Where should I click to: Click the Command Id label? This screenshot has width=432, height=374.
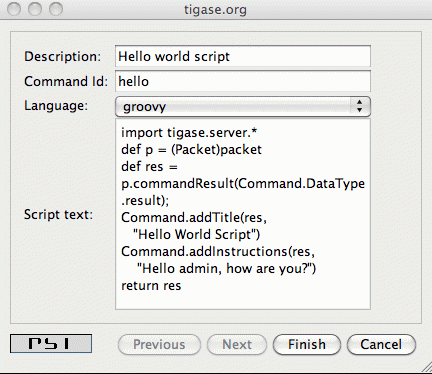coord(66,81)
